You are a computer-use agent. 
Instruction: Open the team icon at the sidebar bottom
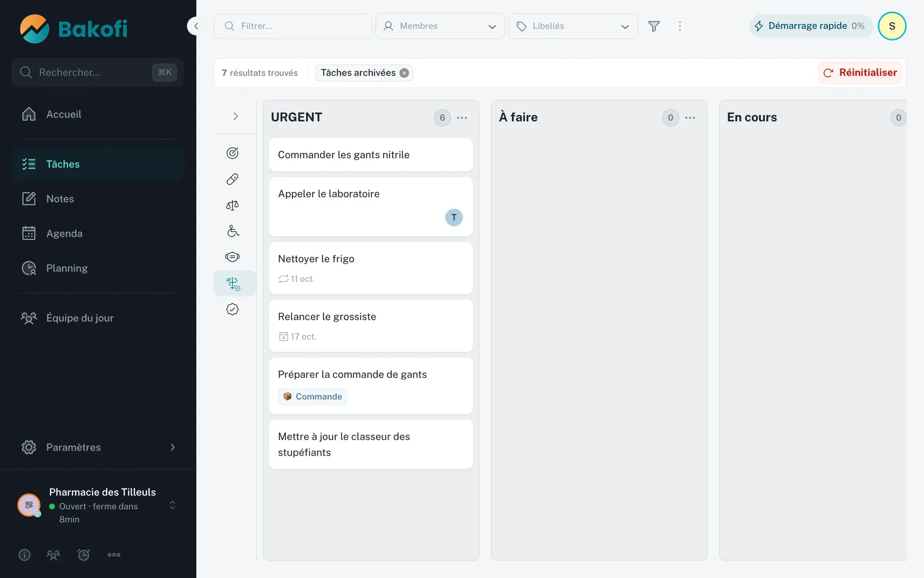coord(53,555)
